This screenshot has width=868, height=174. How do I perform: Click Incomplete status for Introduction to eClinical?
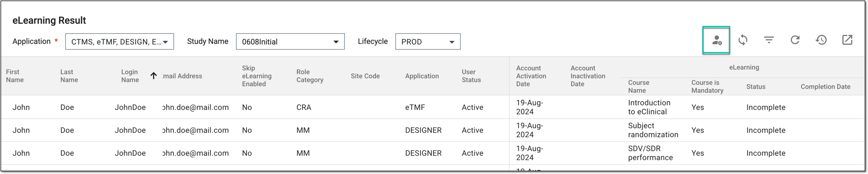[x=766, y=107]
